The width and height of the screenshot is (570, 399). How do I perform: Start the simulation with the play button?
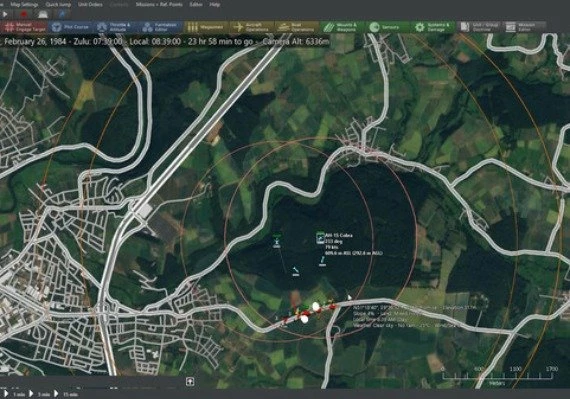click(5, 15)
